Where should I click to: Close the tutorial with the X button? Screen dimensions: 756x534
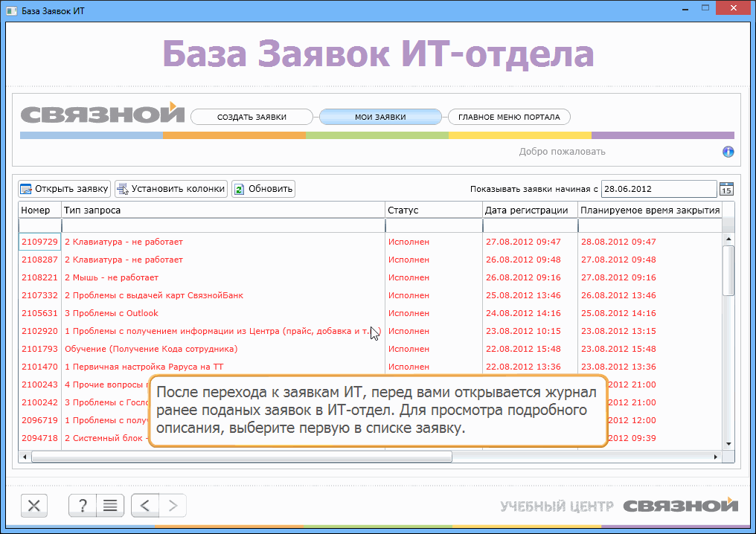tap(34, 506)
